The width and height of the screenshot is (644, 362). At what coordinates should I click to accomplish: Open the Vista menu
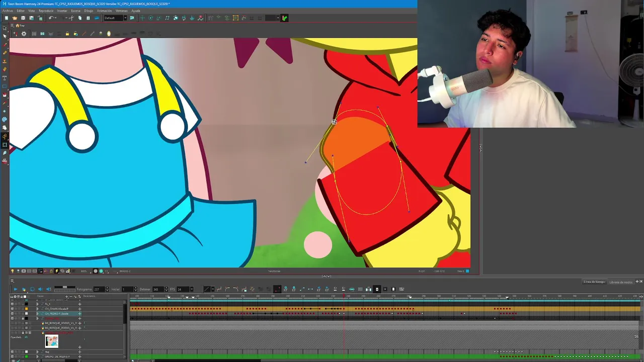32,11
